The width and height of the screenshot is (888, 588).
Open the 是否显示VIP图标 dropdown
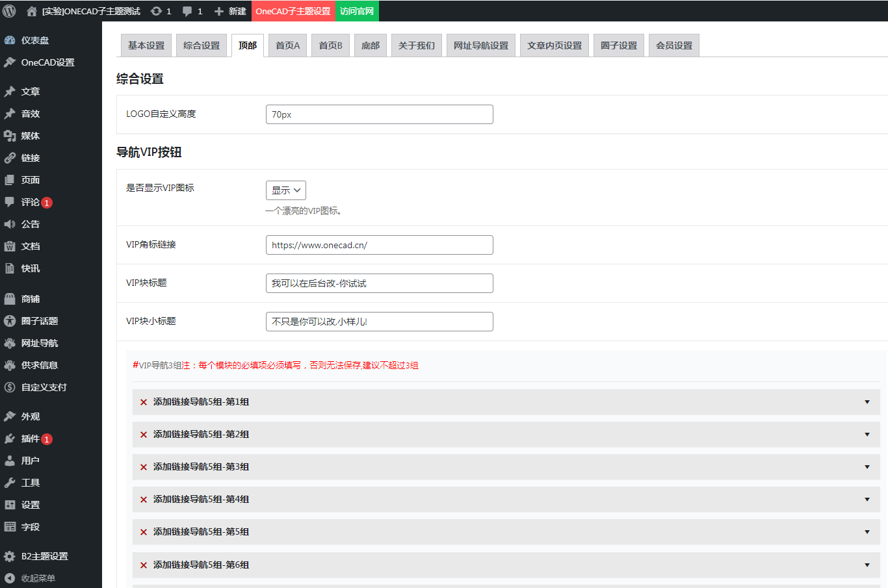286,190
